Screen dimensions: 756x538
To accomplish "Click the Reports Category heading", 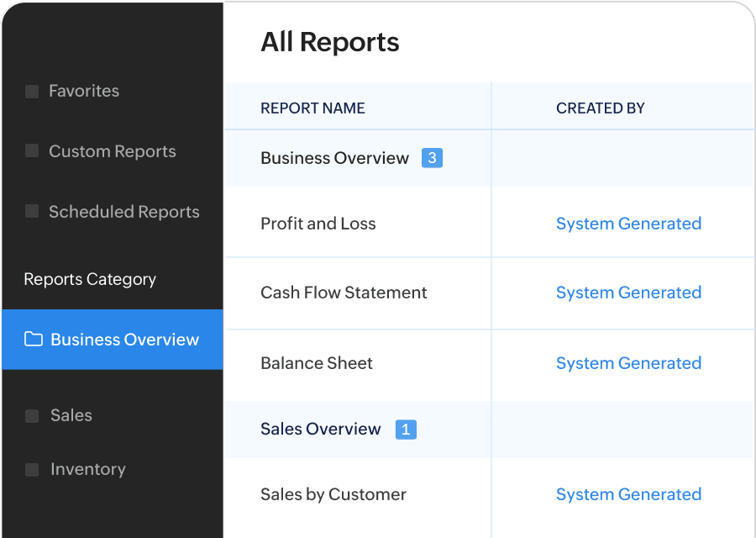I will click(90, 279).
